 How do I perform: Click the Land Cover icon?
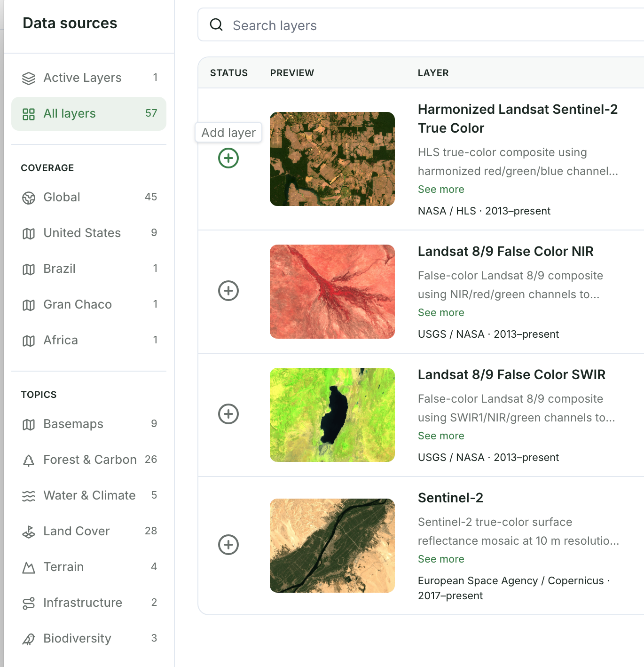point(29,532)
